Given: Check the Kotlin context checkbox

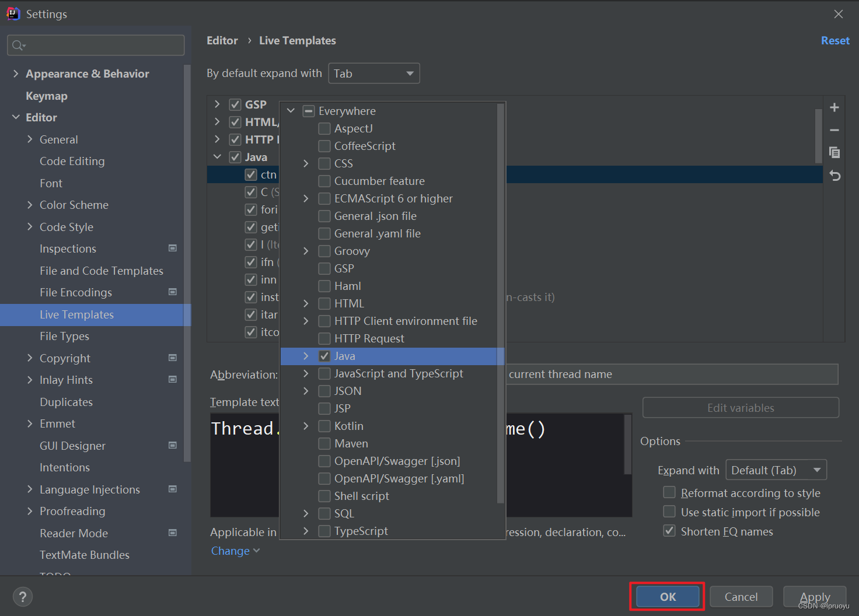Looking at the screenshot, I should (324, 426).
